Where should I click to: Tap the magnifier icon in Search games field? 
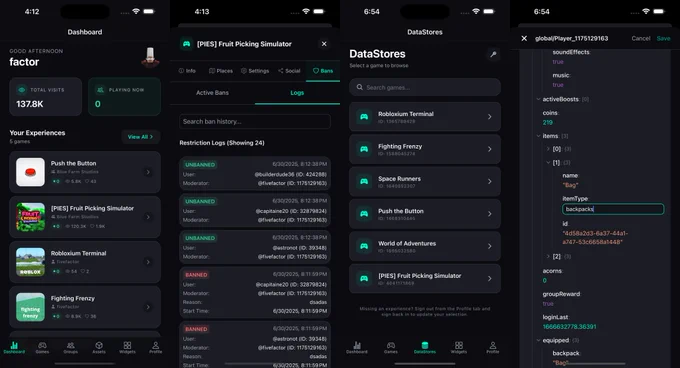pos(360,88)
